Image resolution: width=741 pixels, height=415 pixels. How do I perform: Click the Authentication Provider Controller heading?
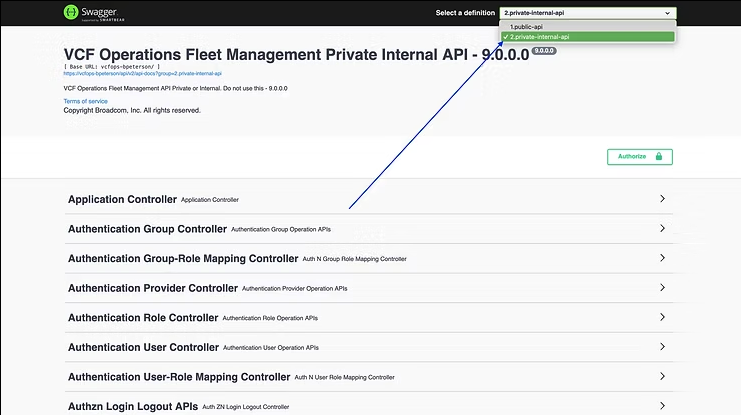coord(153,288)
